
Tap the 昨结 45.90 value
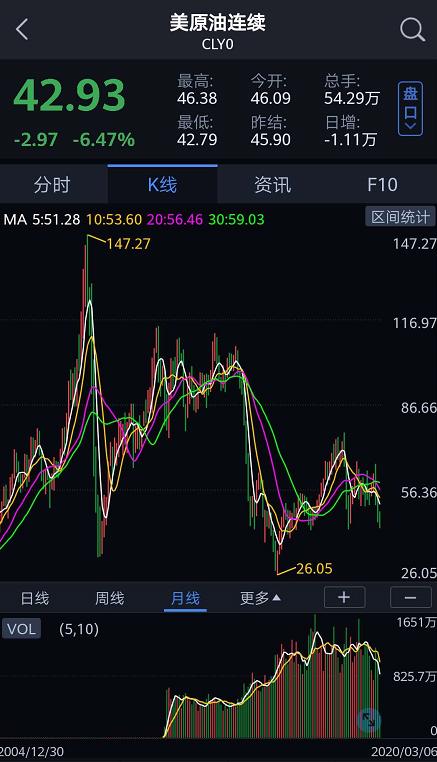(271, 140)
